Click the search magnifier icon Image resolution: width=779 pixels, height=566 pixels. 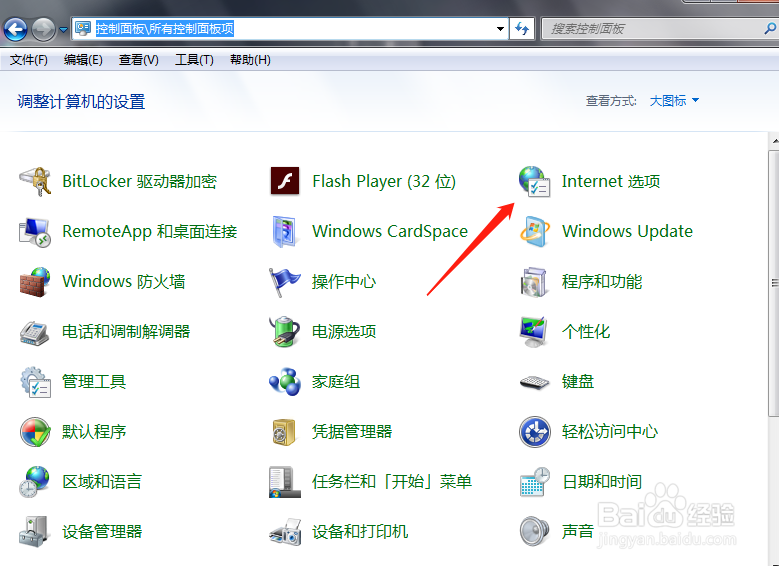[x=770, y=29]
